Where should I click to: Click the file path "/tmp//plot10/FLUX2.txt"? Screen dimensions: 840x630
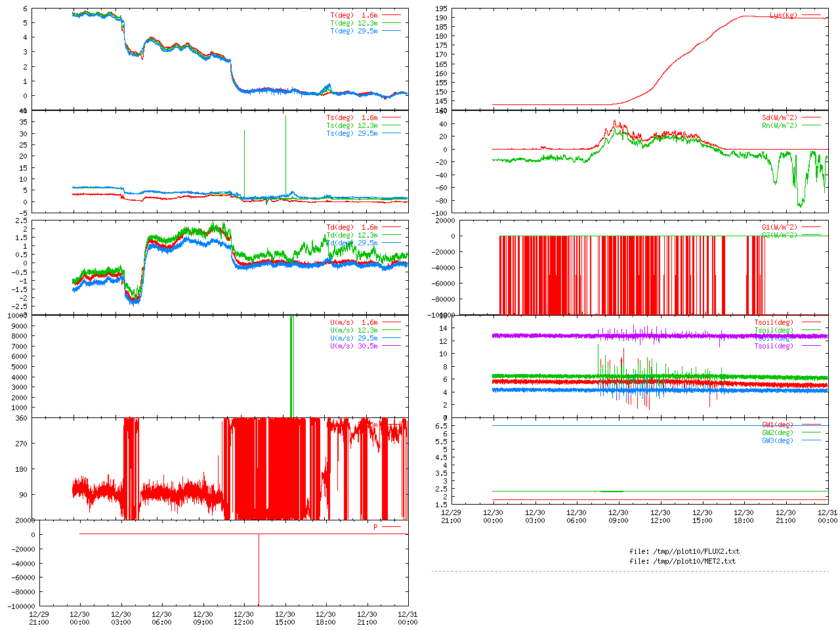tap(695, 552)
